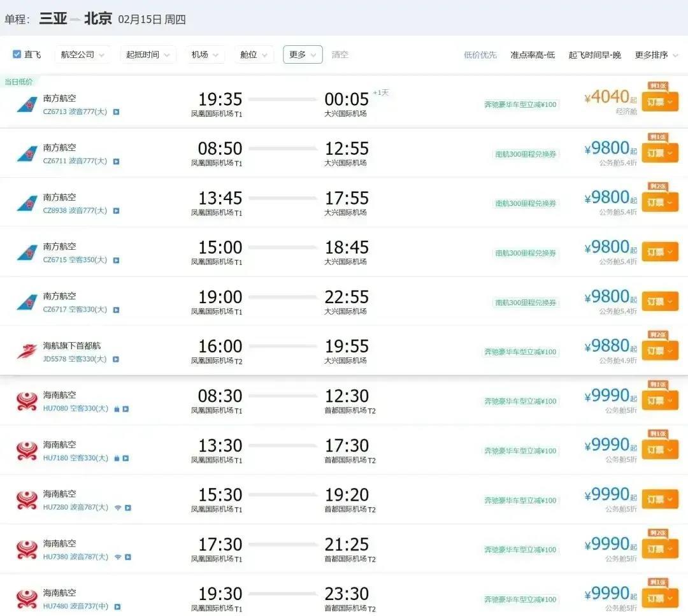This screenshot has height=616, width=688.
Task: Click the 三亚 departure city in header
Action: tap(53, 19)
